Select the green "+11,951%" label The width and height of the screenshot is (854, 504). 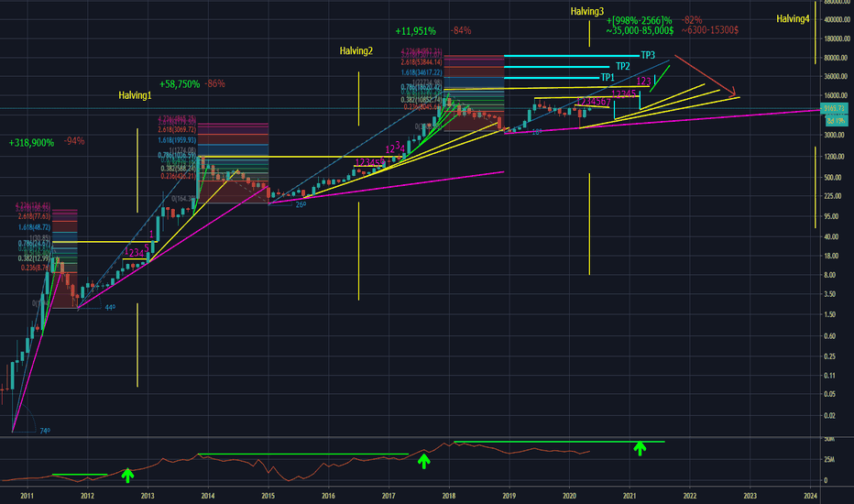pos(415,31)
